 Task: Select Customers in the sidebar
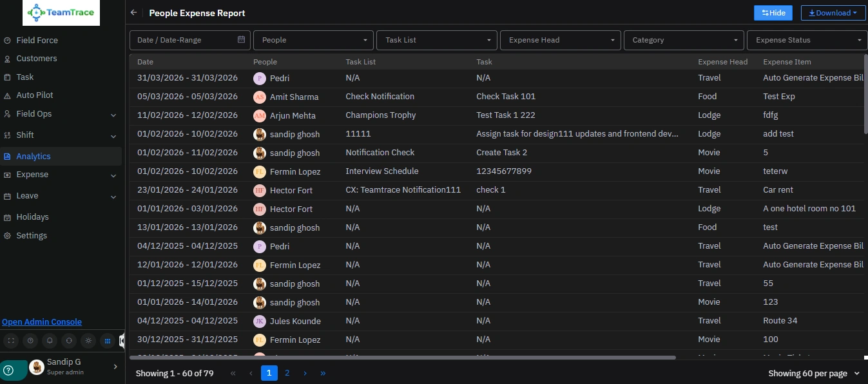(37, 59)
